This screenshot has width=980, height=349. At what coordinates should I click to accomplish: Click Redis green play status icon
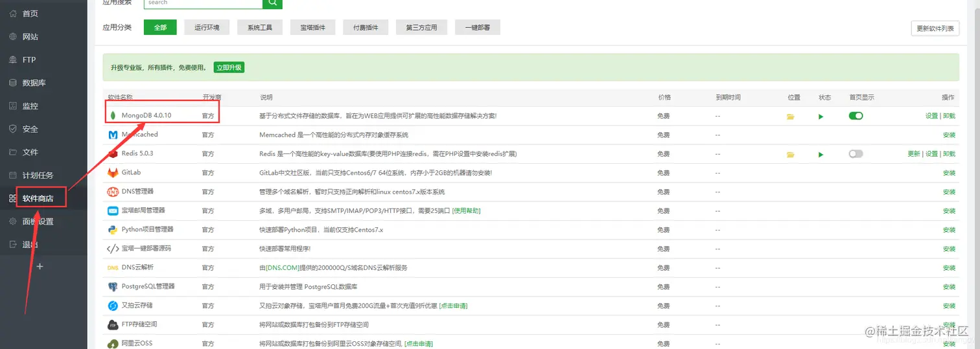821,155
